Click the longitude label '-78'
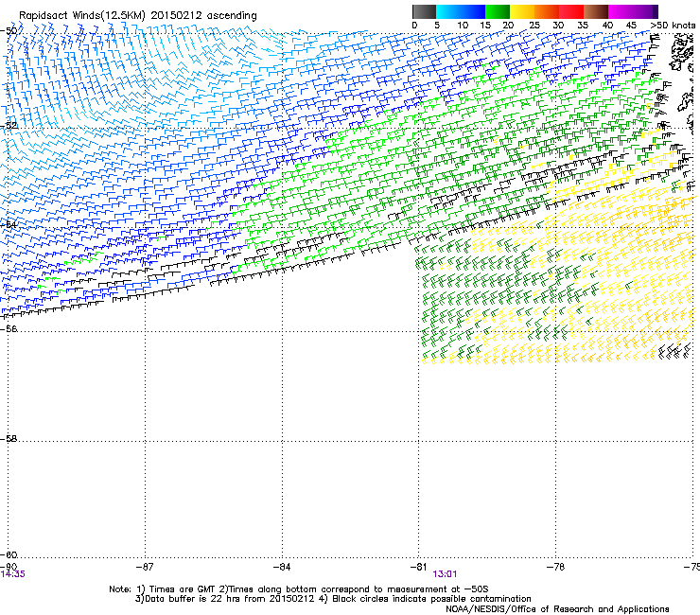 tap(556, 567)
